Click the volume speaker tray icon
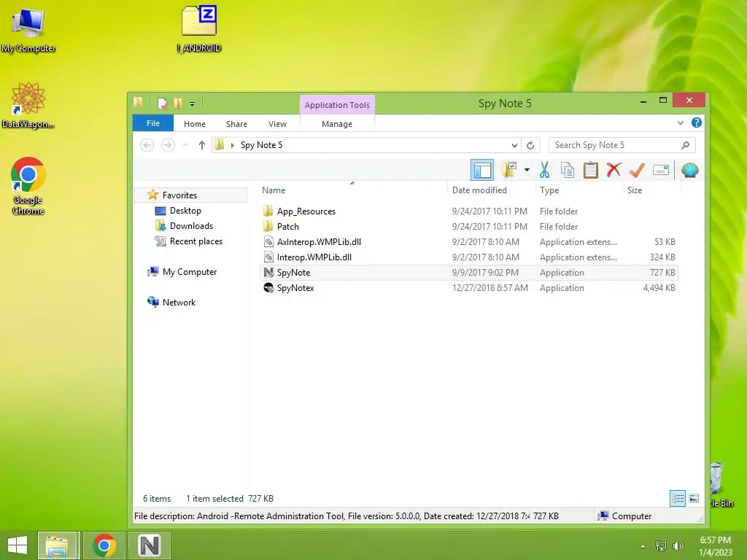The image size is (747, 560). (x=678, y=546)
